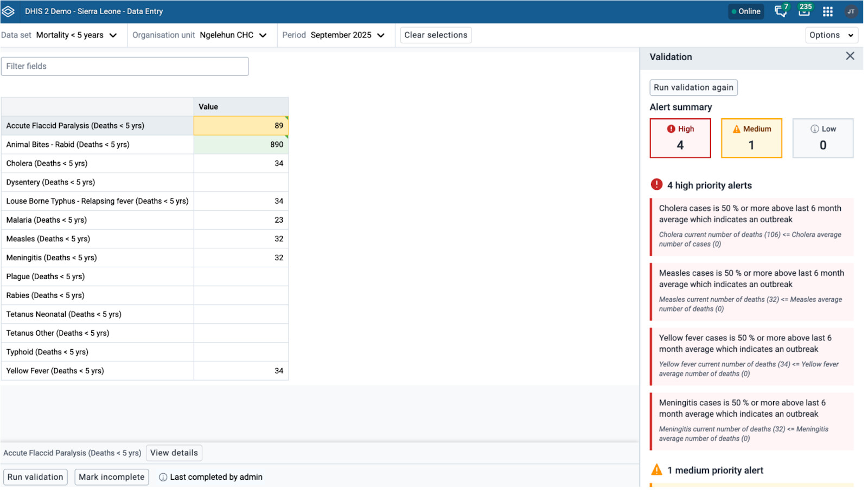Click the DHIS2 logo icon

[8, 11]
